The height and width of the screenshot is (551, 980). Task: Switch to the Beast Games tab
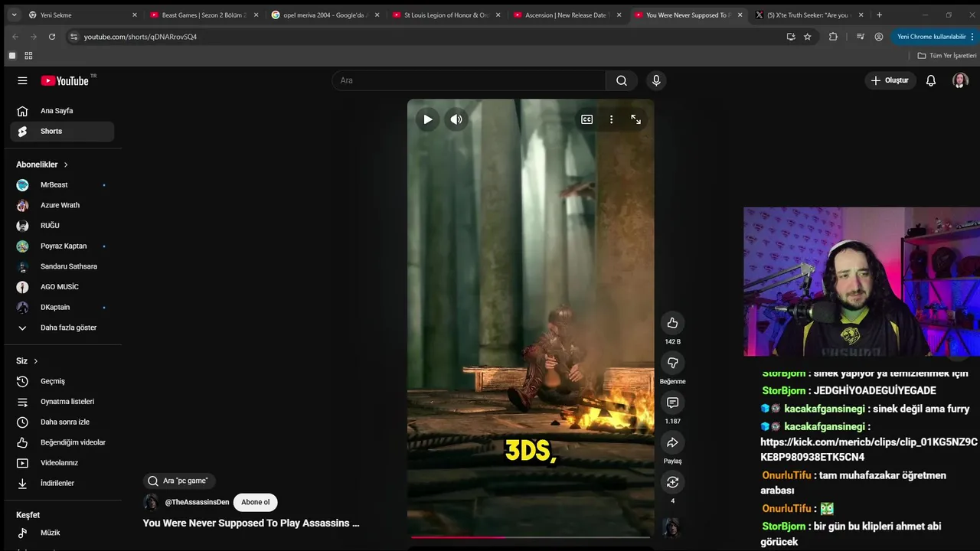tap(203, 15)
